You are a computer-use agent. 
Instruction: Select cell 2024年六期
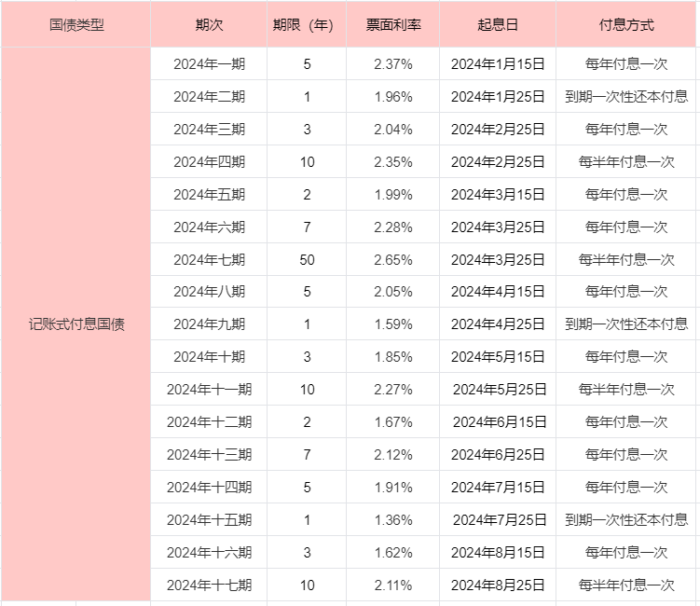point(209,227)
